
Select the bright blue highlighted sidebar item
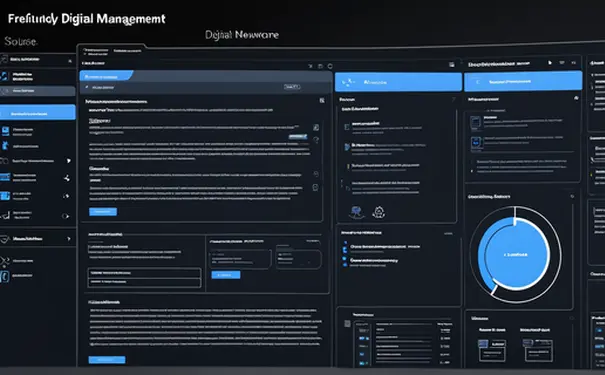click(x=37, y=112)
